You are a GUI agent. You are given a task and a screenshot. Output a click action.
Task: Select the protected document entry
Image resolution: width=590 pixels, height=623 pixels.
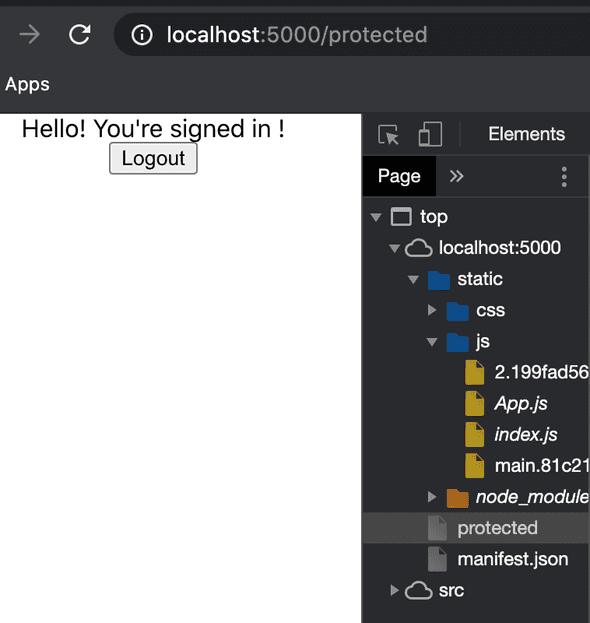(x=476, y=528)
